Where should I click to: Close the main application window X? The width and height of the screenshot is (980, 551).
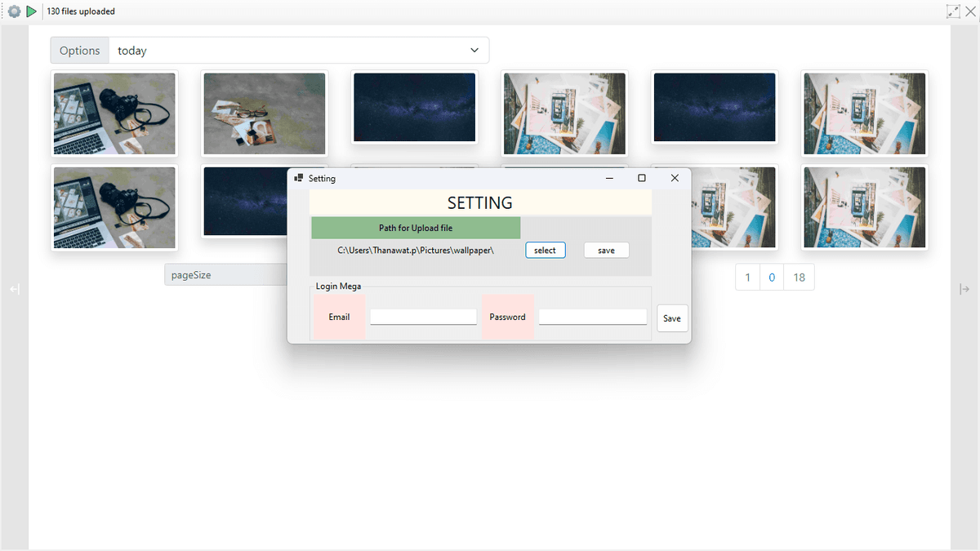(970, 11)
